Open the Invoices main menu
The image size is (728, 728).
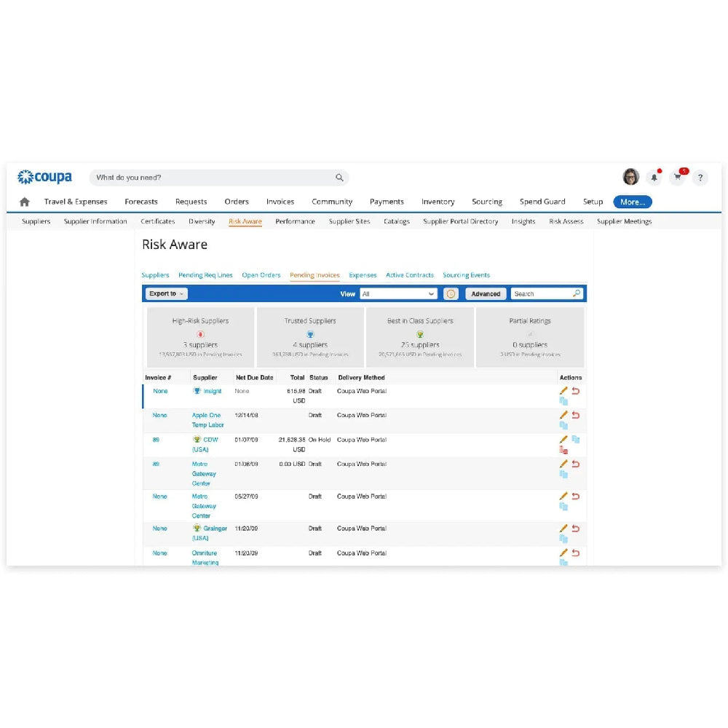point(280,202)
